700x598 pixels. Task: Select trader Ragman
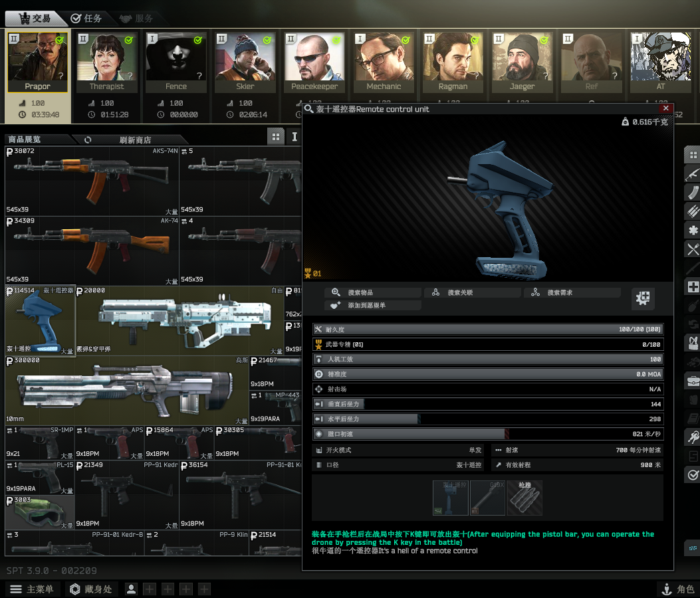click(x=453, y=62)
